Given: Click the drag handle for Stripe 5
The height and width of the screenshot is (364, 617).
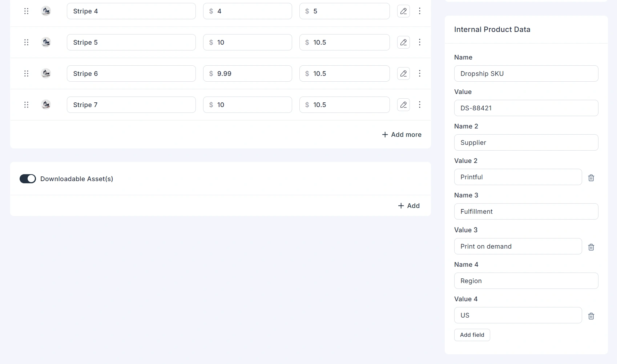Looking at the screenshot, I should [26, 42].
